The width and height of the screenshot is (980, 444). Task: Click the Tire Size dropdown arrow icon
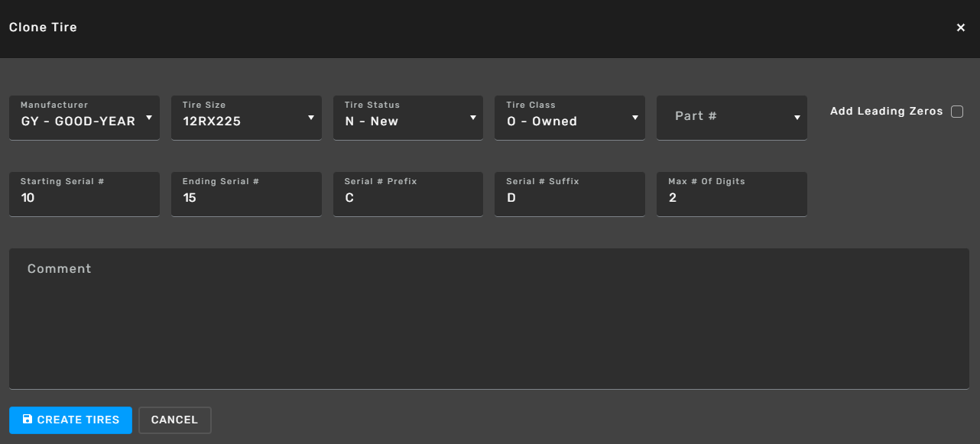click(x=311, y=118)
